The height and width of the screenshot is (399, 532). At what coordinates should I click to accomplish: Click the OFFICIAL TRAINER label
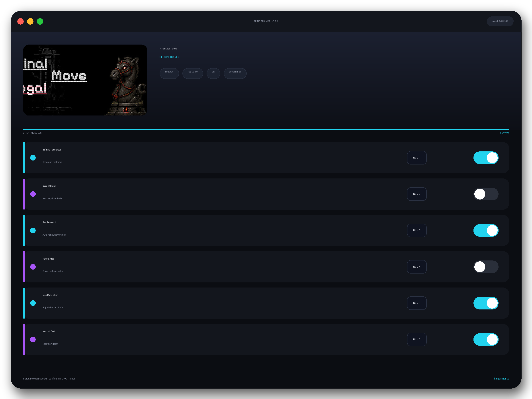click(x=169, y=57)
